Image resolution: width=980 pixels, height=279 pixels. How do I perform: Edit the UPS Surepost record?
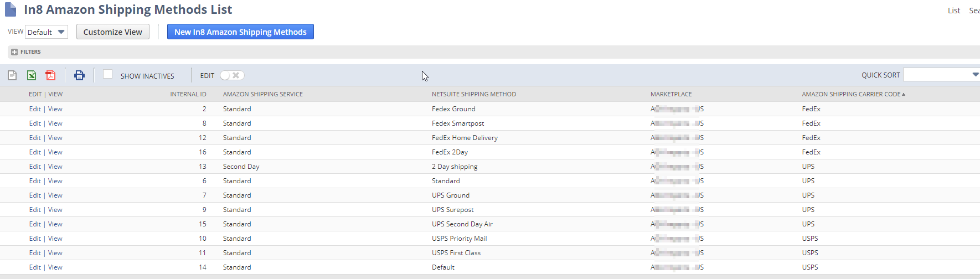[35, 210]
